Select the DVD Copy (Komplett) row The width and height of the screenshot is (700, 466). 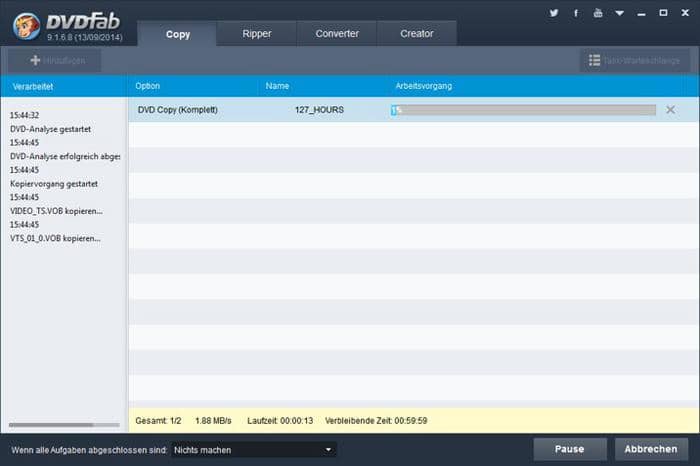click(413, 110)
